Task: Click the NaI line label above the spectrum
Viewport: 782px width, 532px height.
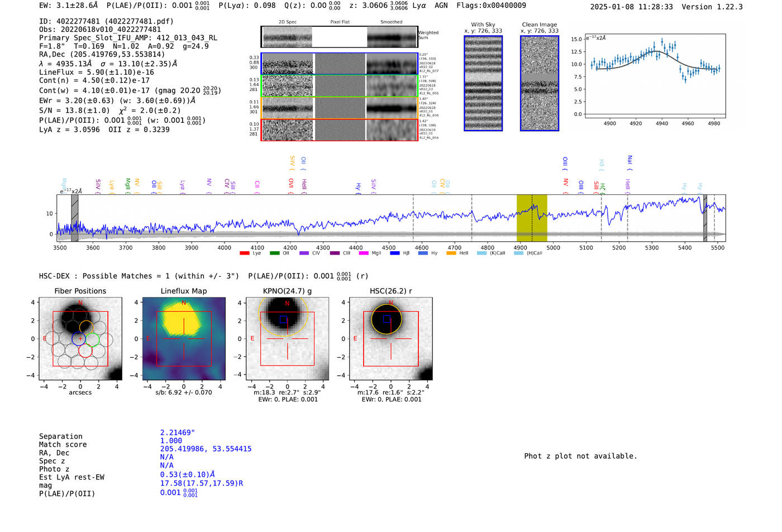Action: (630, 162)
